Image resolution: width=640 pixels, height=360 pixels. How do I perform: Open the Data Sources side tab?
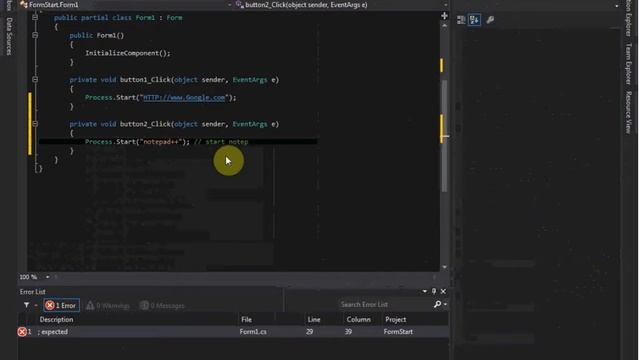click(9, 36)
